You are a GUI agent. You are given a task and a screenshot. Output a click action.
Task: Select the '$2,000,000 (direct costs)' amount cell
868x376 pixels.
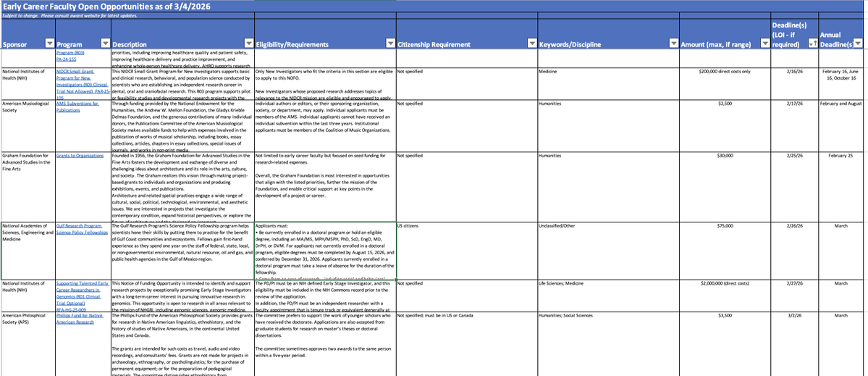pos(725,296)
